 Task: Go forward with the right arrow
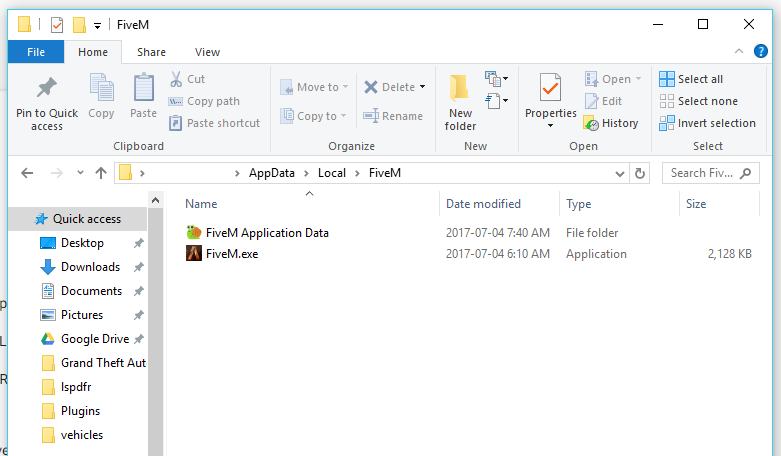57,173
